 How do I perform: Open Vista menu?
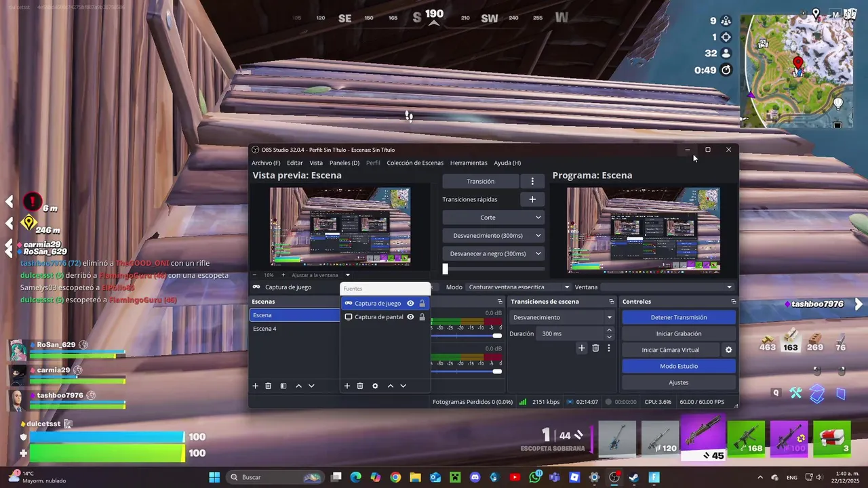pyautogui.click(x=316, y=163)
